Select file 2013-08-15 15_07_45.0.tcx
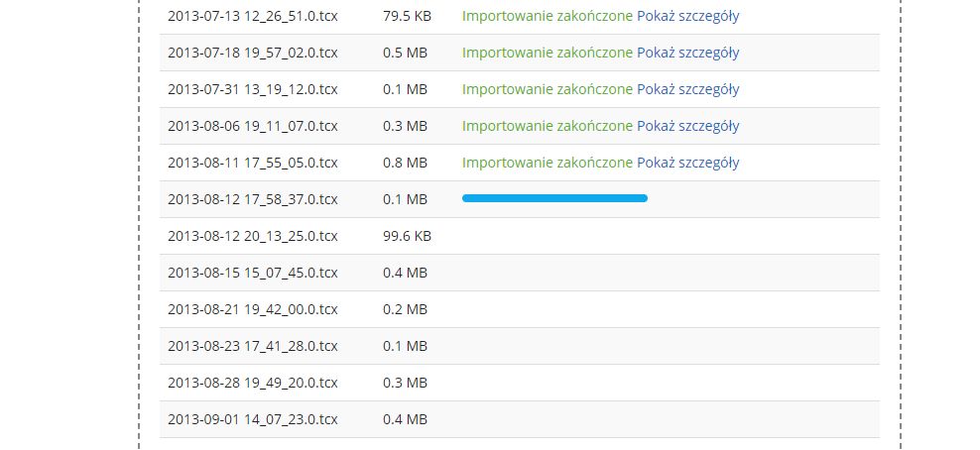 coord(253,273)
